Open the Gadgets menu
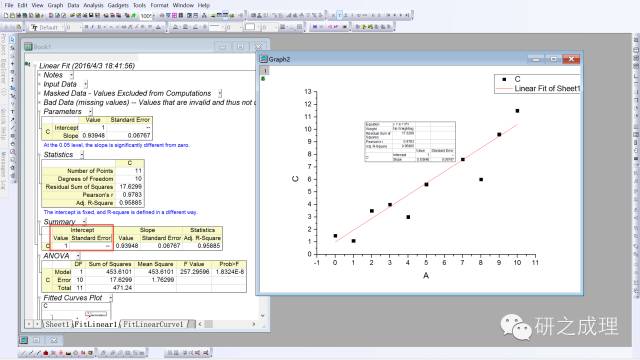Image resolution: width=640 pixels, height=360 pixels. tap(118, 5)
